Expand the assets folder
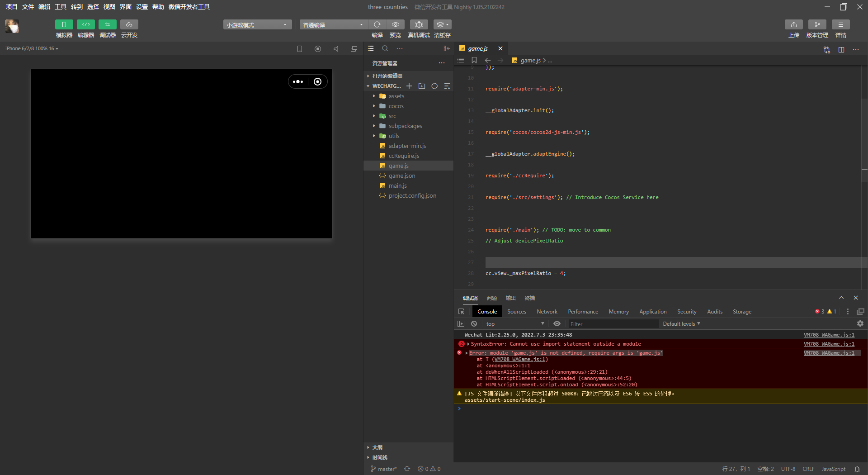The width and height of the screenshot is (868, 475). point(396,96)
